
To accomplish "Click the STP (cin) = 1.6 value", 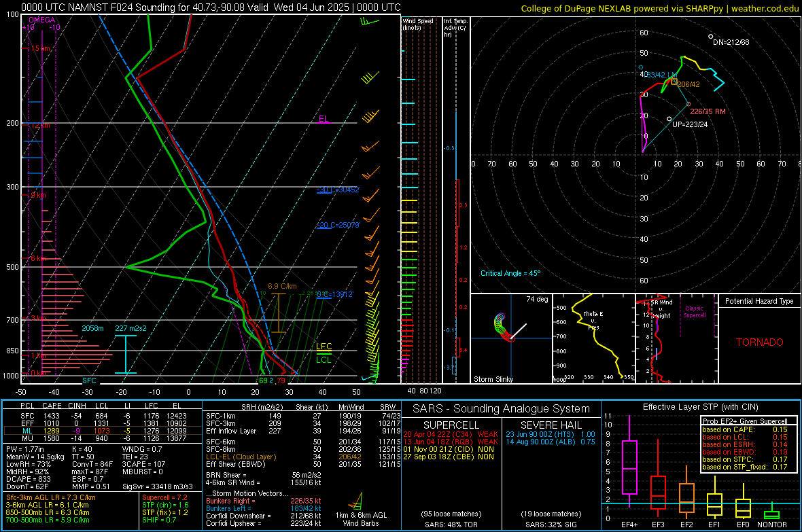I will 165,505.
